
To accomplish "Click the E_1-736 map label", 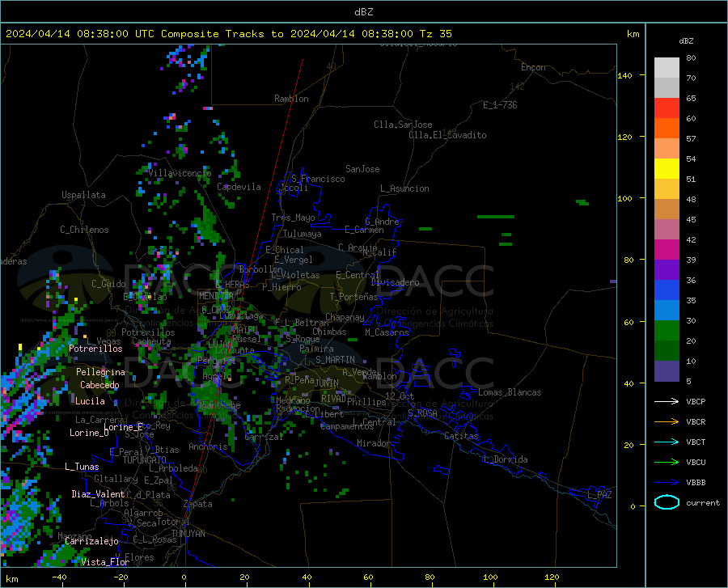I will click(x=500, y=105).
